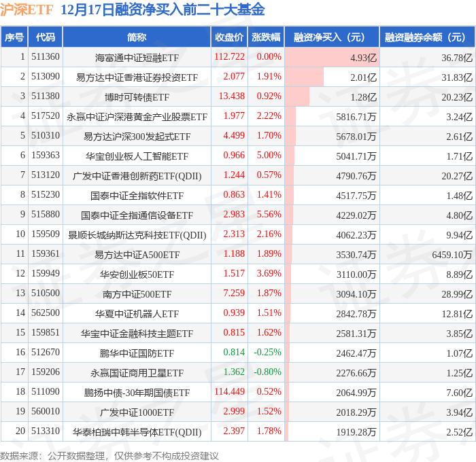
Task: Click the 融资融券余额（元） column header
Action: (x=428, y=37)
